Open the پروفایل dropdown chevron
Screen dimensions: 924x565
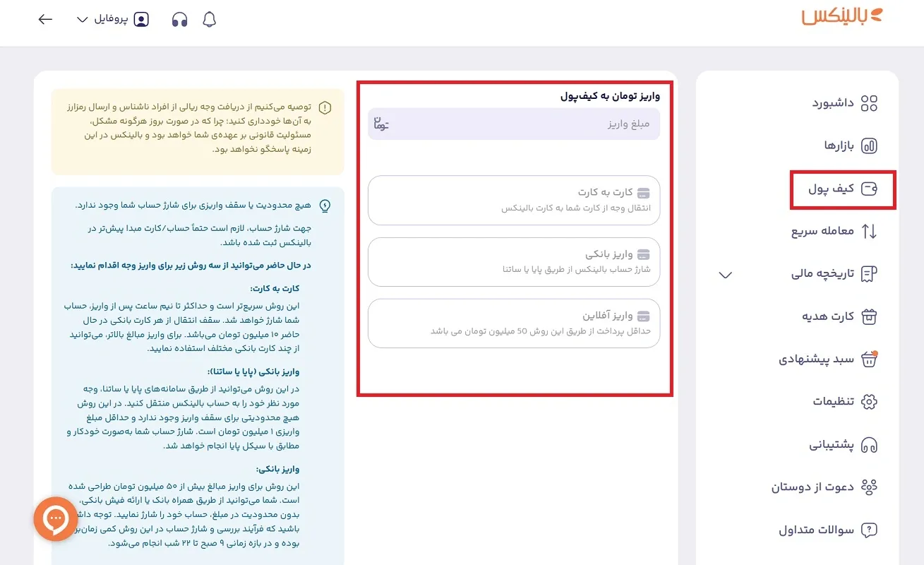pos(81,20)
